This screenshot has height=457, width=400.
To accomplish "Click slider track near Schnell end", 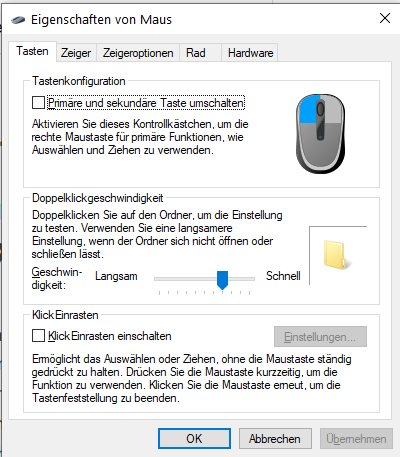I will click(x=247, y=279).
